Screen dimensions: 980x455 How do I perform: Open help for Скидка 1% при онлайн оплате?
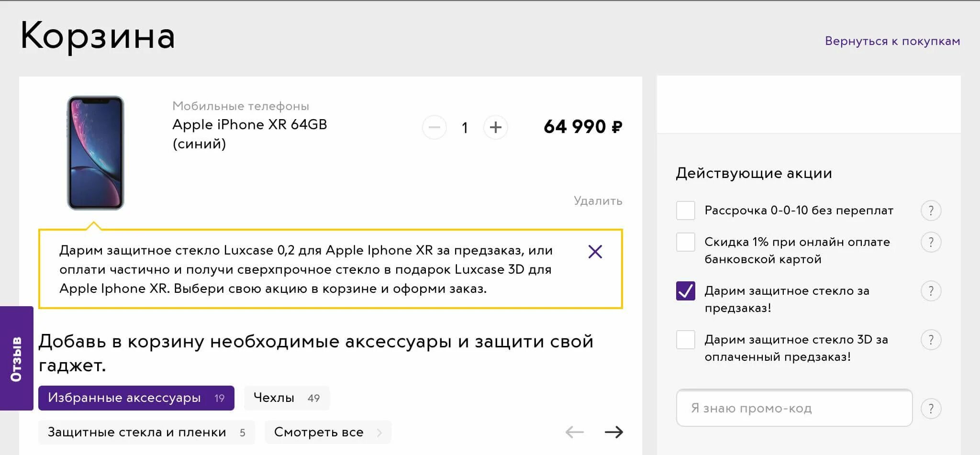pos(931,242)
